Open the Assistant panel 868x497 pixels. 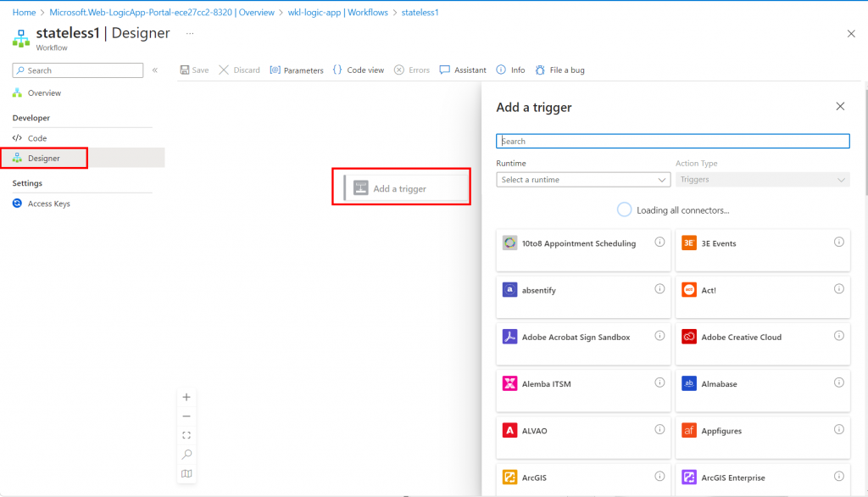[463, 70]
